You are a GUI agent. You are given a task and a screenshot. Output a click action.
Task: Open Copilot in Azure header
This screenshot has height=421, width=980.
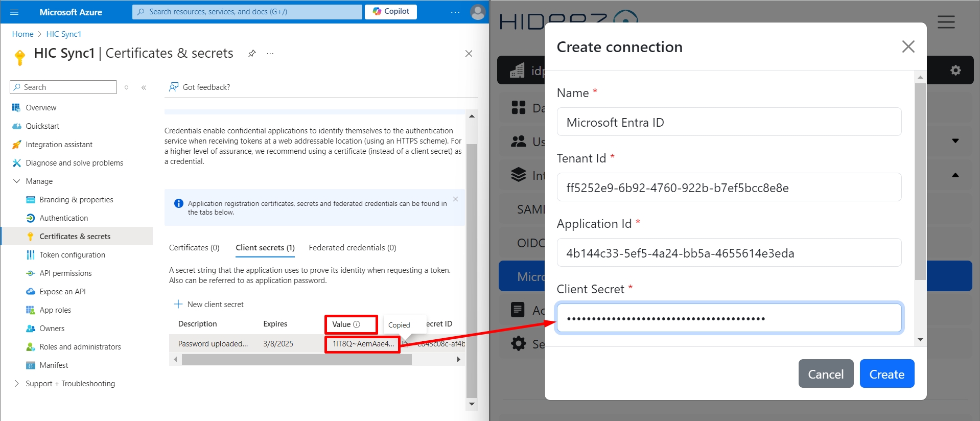(391, 11)
